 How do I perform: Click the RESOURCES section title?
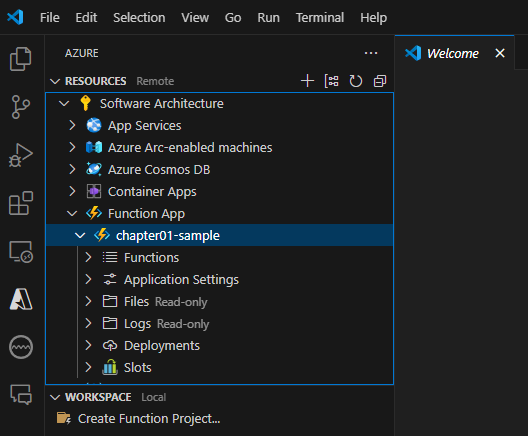[96, 81]
